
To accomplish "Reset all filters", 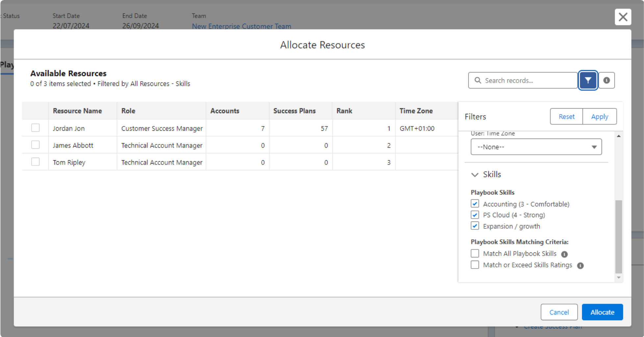I will (x=566, y=116).
